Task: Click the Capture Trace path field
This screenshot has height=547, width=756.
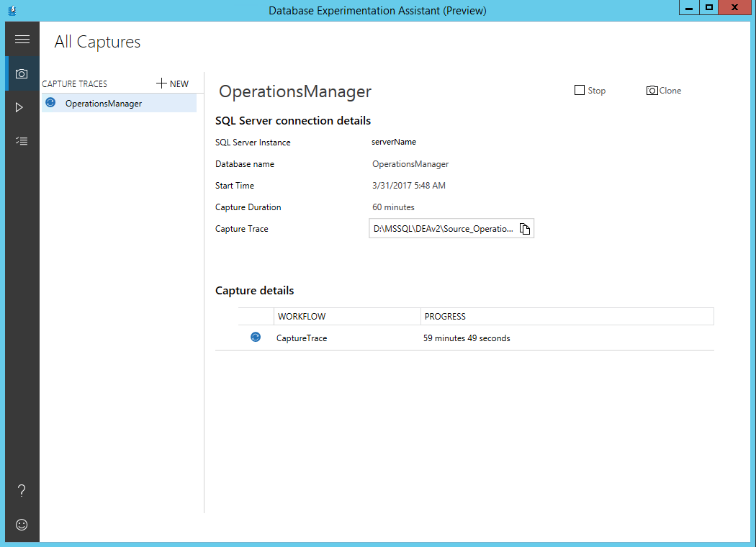Action: 451,228
